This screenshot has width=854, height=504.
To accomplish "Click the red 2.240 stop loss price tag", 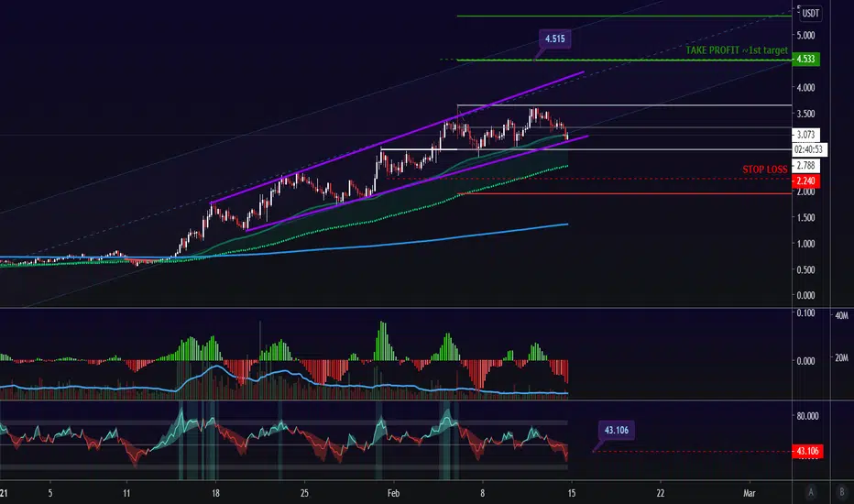I will 805,181.
